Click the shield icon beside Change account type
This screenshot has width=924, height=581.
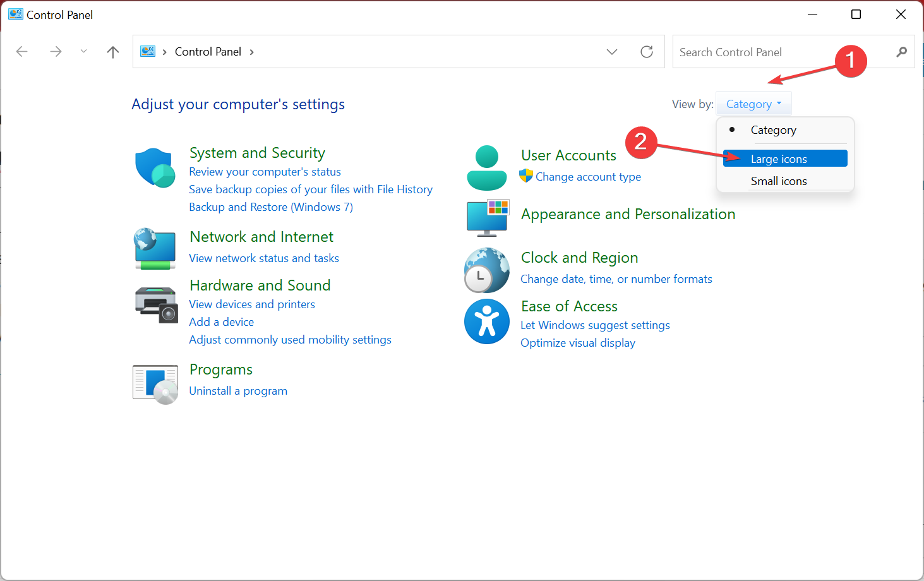click(526, 176)
